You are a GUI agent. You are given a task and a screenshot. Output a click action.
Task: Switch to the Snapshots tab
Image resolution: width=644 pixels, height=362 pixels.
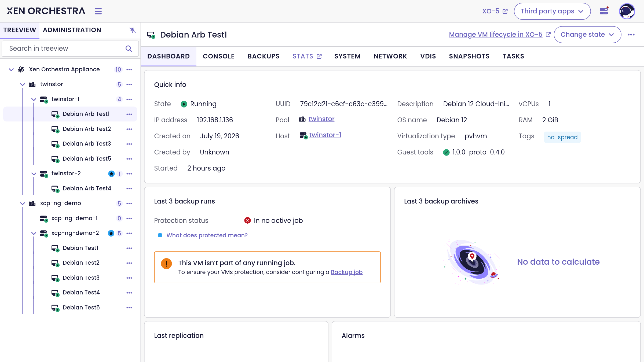(x=469, y=56)
